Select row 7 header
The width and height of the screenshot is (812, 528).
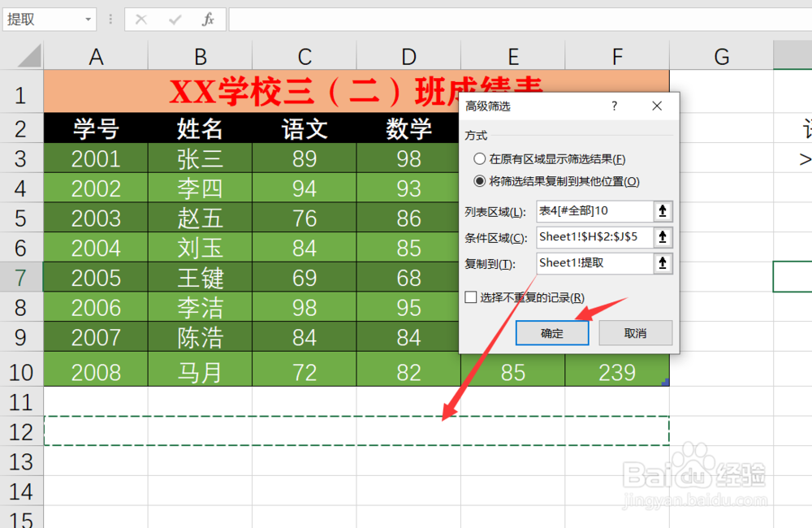point(21,277)
